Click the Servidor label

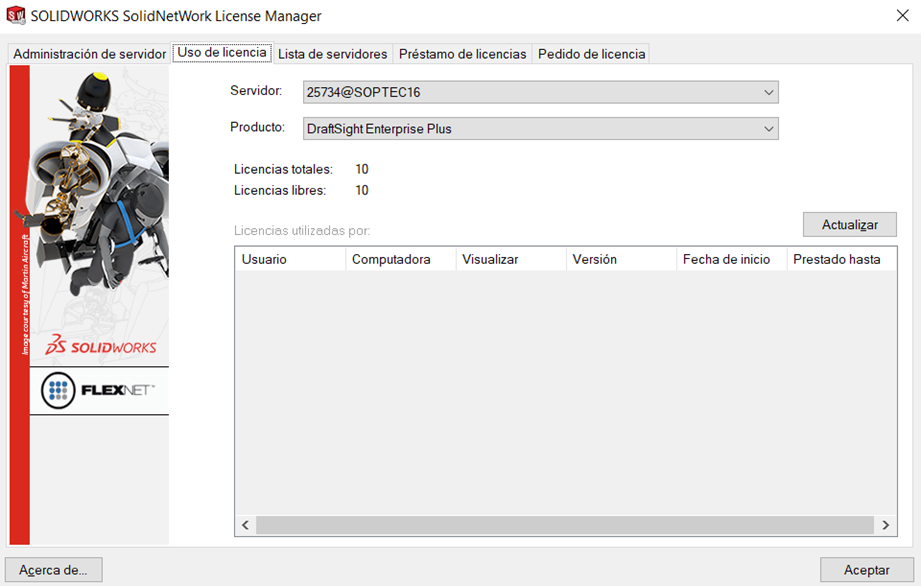[x=256, y=90]
